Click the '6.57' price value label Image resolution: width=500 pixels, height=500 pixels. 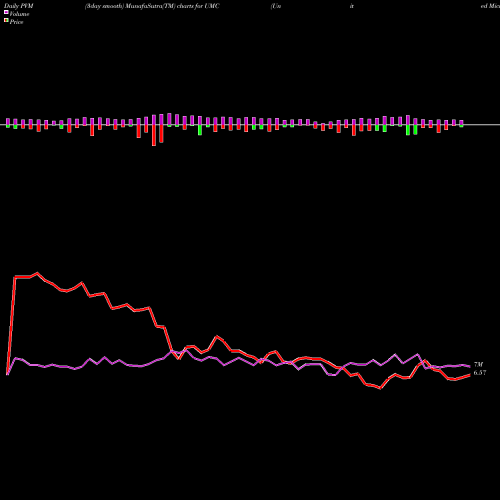480,373
